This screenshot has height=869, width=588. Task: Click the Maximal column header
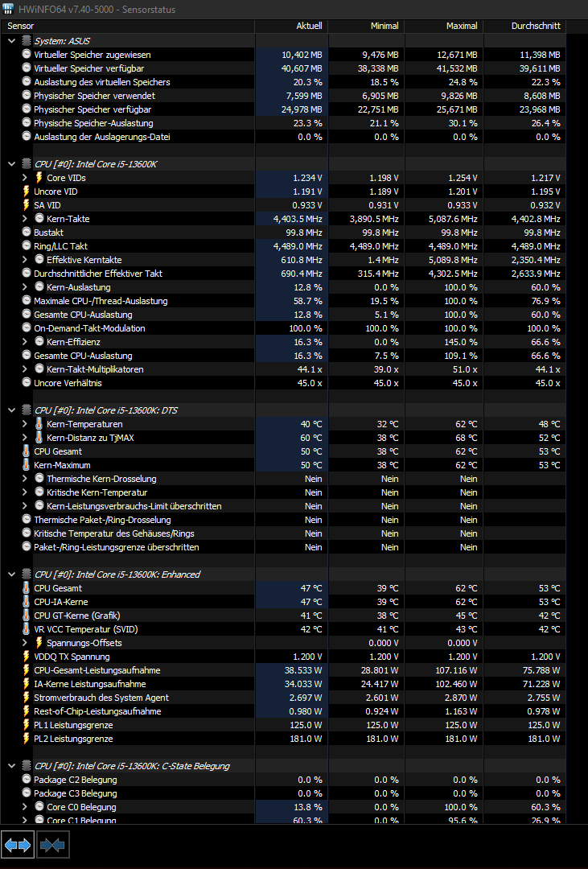[x=445, y=26]
